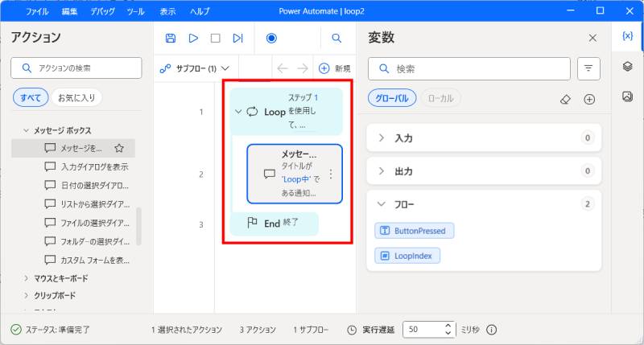Open the サブフロー dropdown

[196, 68]
